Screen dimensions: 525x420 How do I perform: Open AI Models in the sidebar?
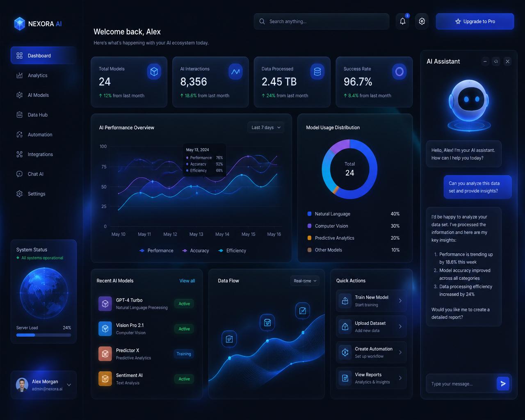tap(43, 95)
